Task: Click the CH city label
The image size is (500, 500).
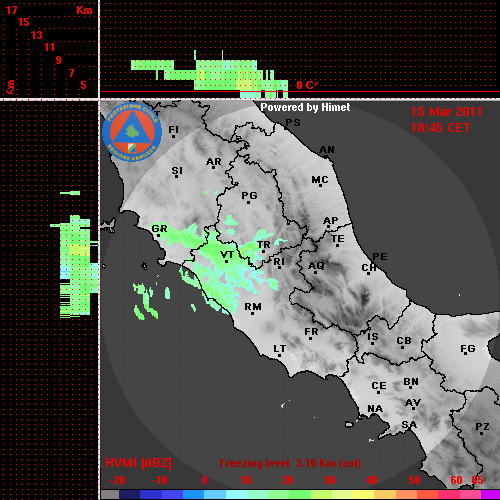Action: click(369, 268)
